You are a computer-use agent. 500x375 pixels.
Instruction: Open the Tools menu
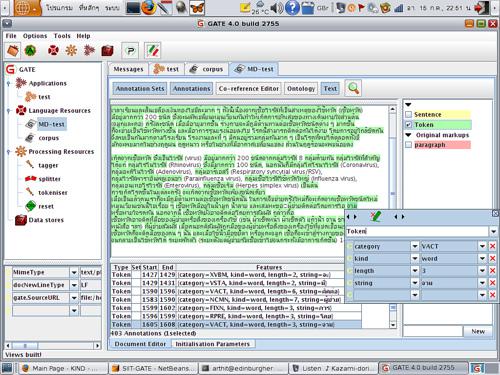click(62, 36)
